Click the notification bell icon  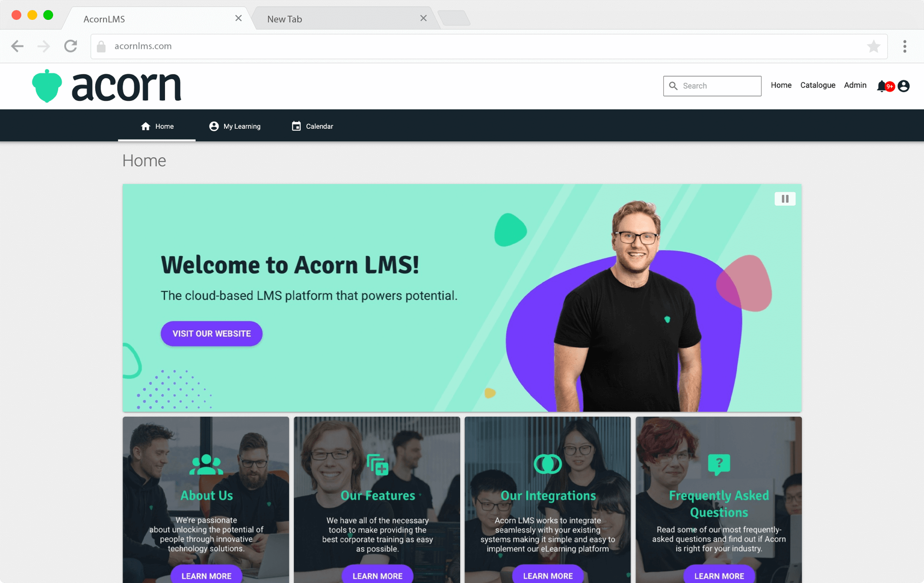pyautogui.click(x=881, y=86)
